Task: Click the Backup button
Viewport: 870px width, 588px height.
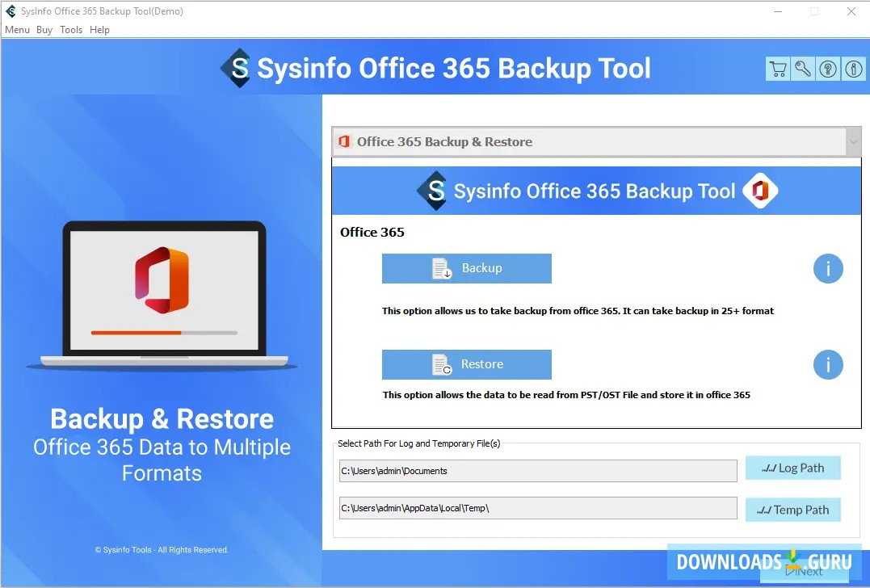Action: tap(467, 268)
